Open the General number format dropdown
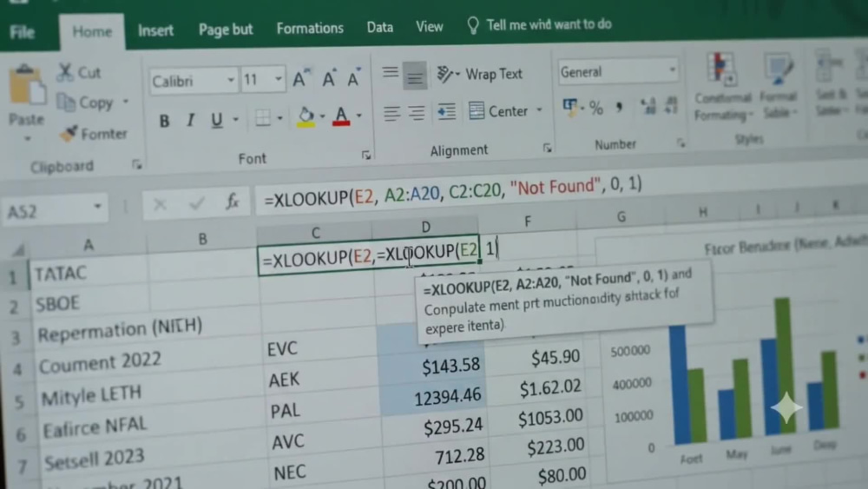868x489 pixels. coord(673,69)
